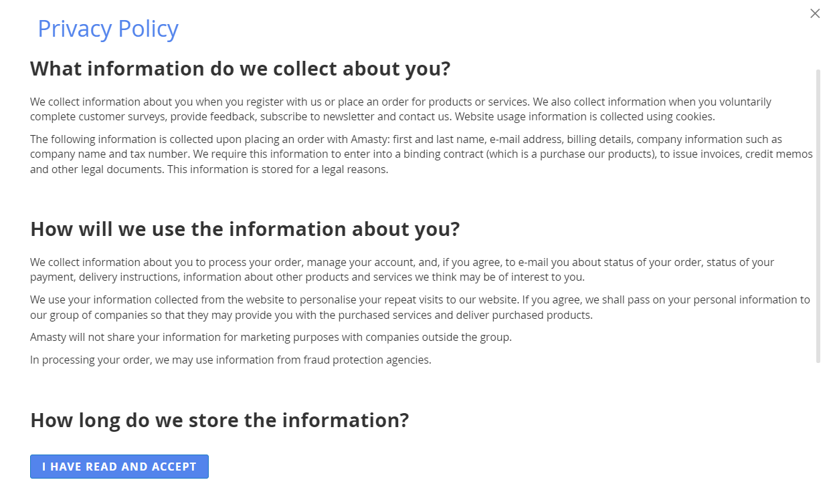Click the 'How long do we store' heading
This screenshot has width=835, height=504.
219,420
